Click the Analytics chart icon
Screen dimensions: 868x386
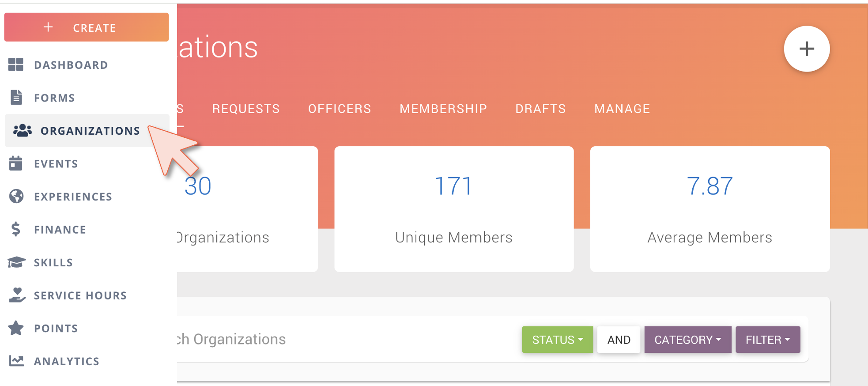tap(16, 361)
